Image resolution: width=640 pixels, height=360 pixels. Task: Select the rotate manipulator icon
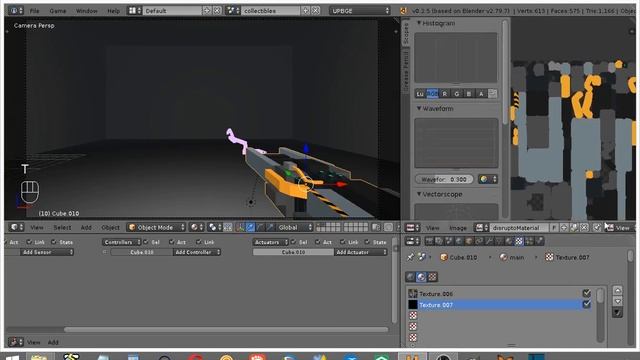coord(260,227)
